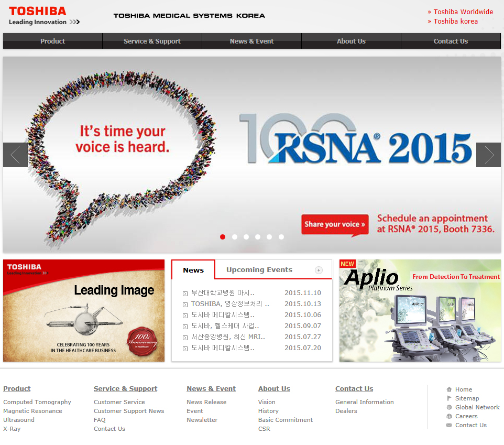The width and height of the screenshot is (504, 445).
Task: Open the Event footer link
Action: pos(195,411)
